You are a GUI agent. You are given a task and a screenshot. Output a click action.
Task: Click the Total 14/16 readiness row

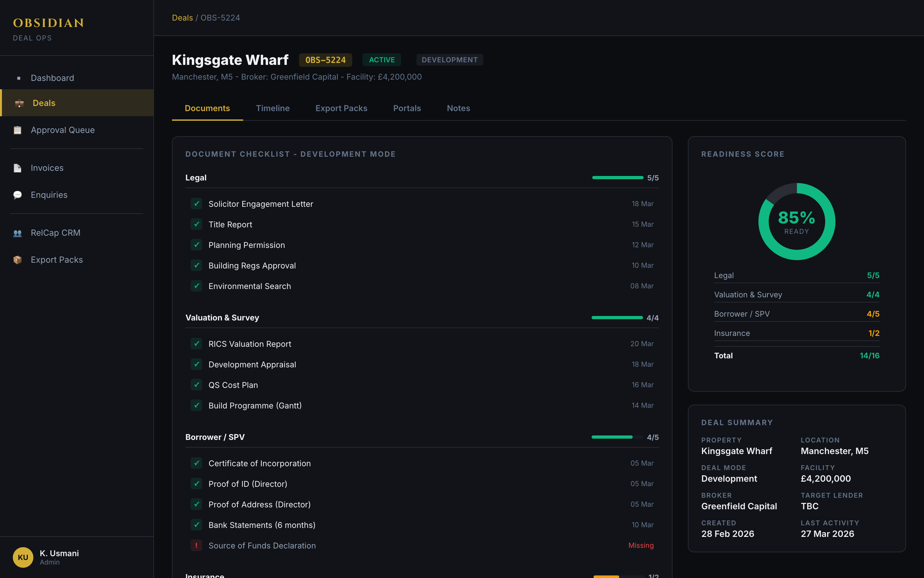(797, 355)
